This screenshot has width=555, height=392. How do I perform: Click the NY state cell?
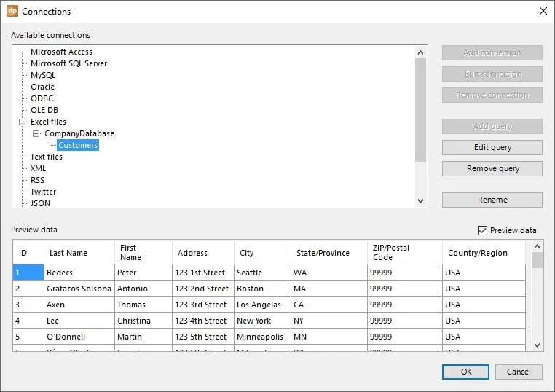pos(329,321)
